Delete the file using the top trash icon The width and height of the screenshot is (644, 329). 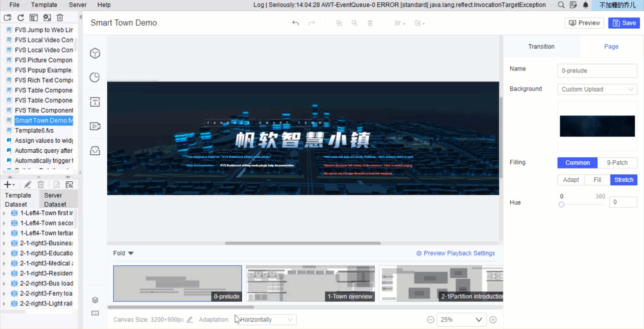[60, 18]
